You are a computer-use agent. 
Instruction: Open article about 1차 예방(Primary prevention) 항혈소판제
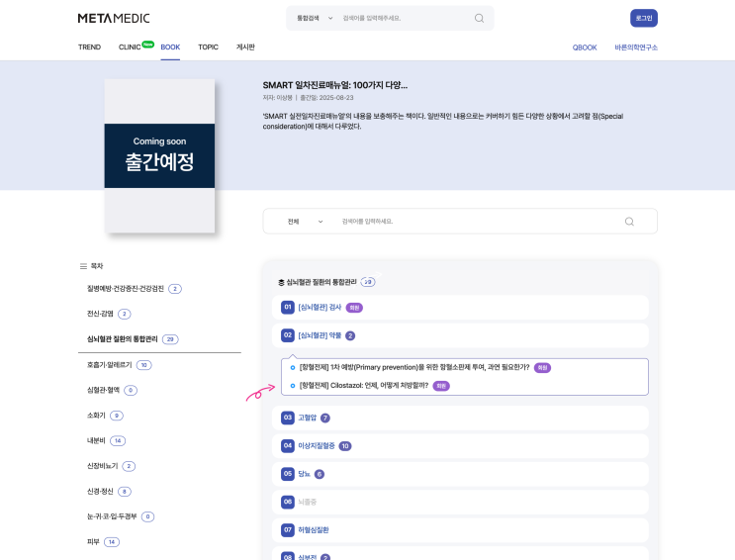[414, 368]
